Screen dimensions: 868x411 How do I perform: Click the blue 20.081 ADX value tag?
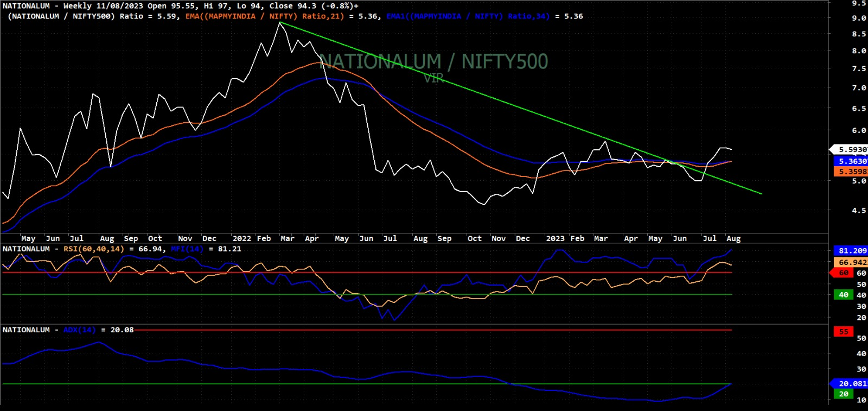pyautogui.click(x=850, y=384)
